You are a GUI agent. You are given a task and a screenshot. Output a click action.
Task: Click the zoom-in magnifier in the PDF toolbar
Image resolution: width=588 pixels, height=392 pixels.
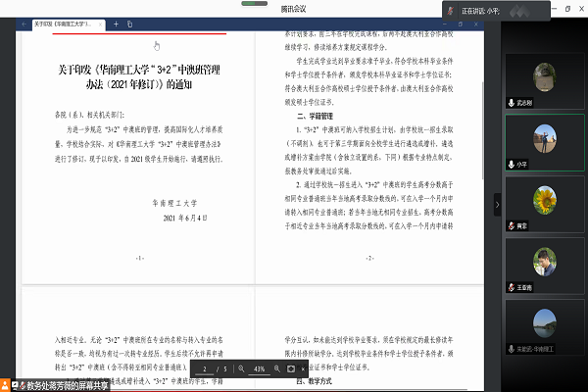[277, 368]
